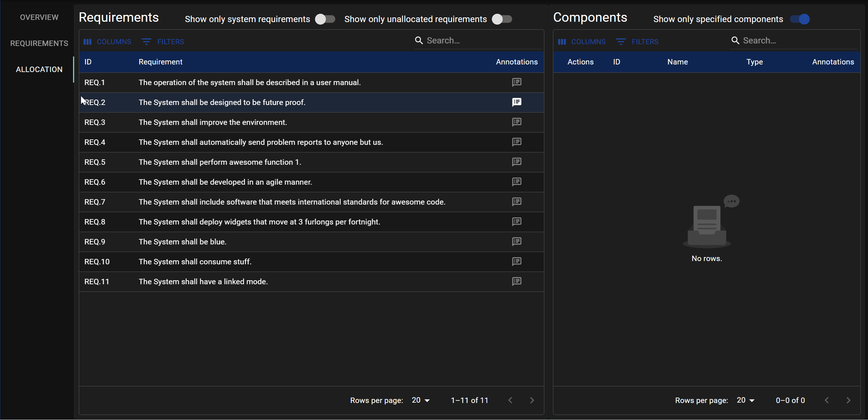The image size is (868, 420).
Task: Select REQ.7 requirement row
Action: 310,202
